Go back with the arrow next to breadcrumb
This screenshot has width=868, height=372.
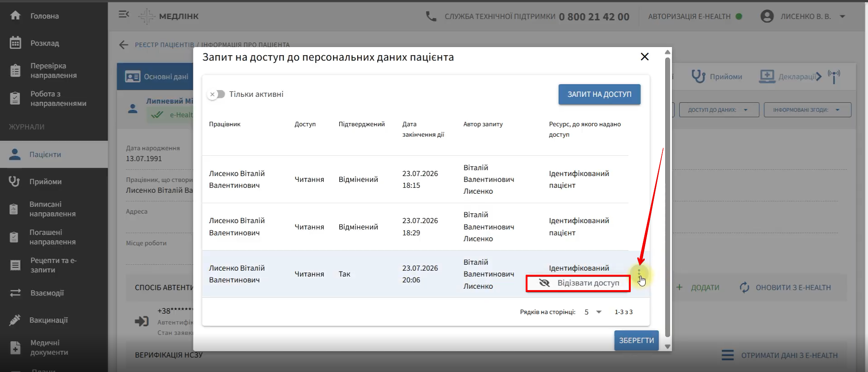pyautogui.click(x=124, y=45)
